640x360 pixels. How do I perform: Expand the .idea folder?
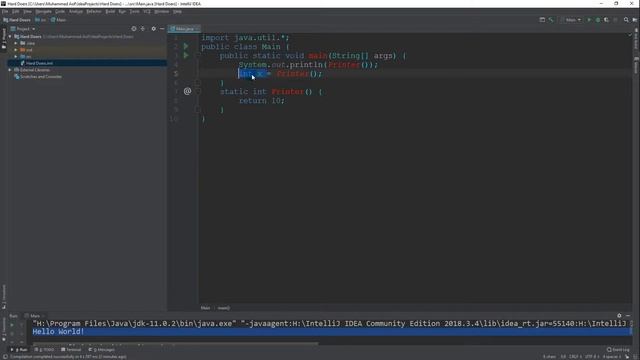pos(16,43)
